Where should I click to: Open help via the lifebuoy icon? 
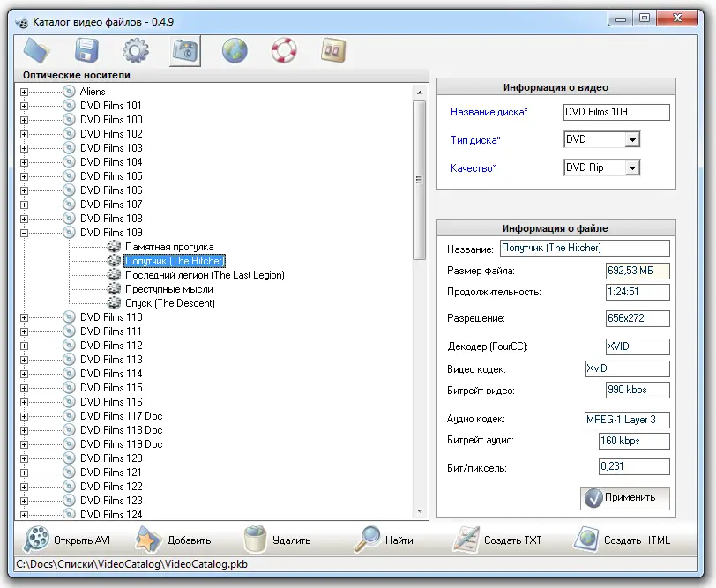pyautogui.click(x=284, y=50)
